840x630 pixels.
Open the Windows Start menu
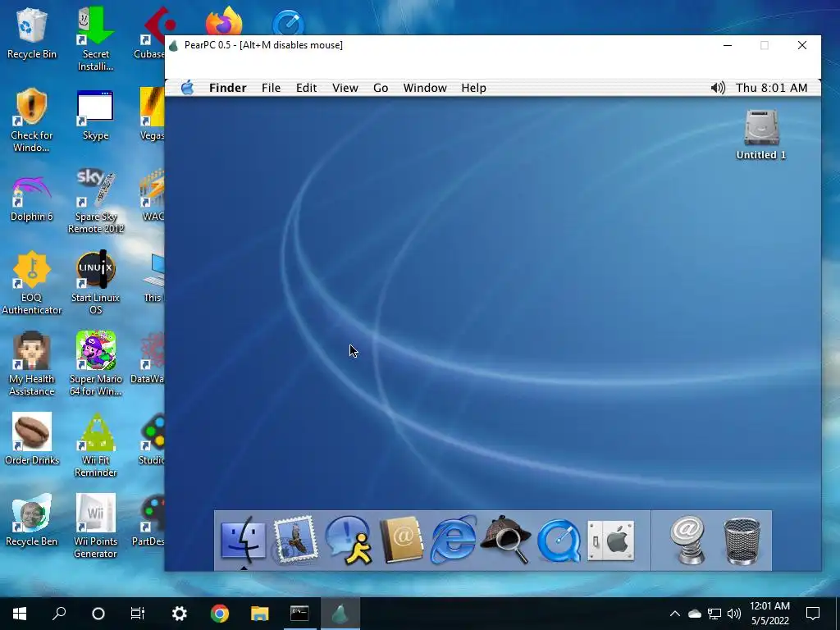coord(20,614)
